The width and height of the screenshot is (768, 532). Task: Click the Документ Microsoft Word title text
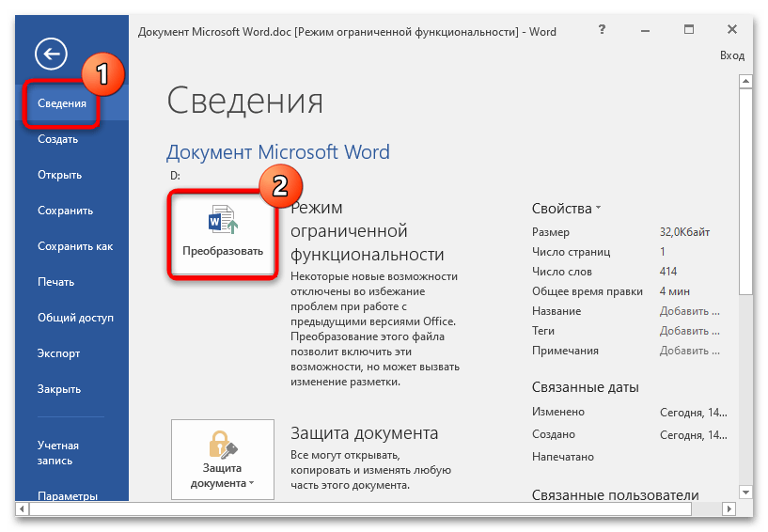coord(278,152)
